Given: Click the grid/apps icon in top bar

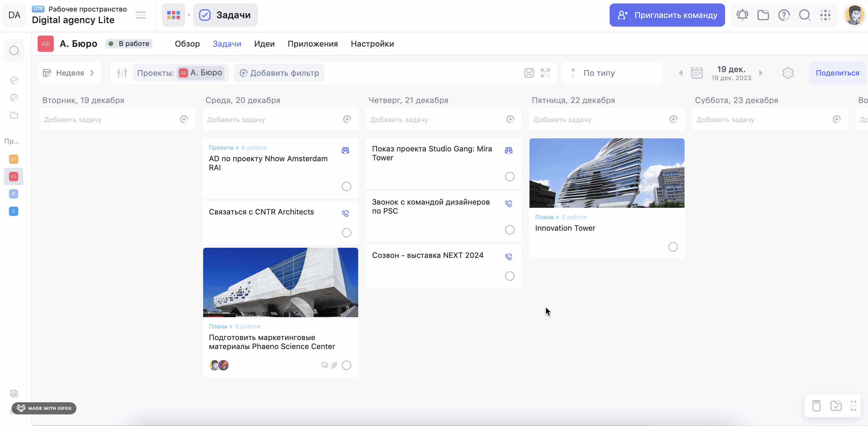Looking at the screenshot, I should [x=827, y=15].
